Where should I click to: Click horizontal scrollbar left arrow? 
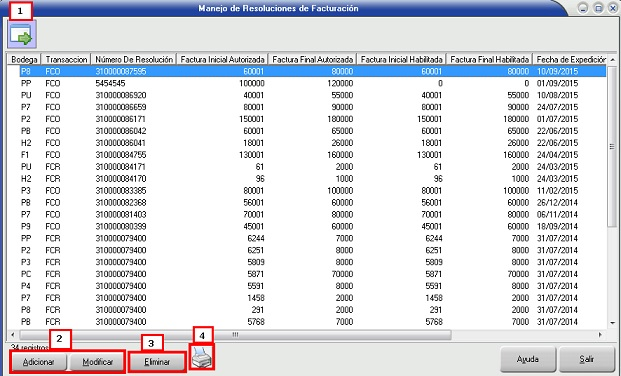point(13,335)
